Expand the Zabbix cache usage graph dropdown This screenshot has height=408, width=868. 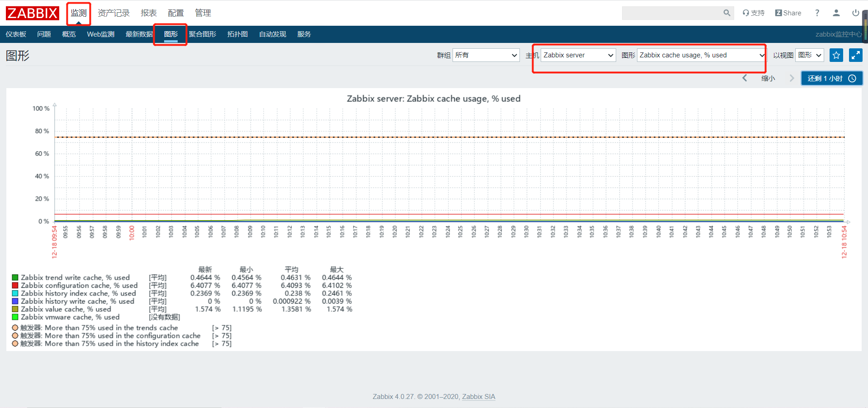coord(702,55)
